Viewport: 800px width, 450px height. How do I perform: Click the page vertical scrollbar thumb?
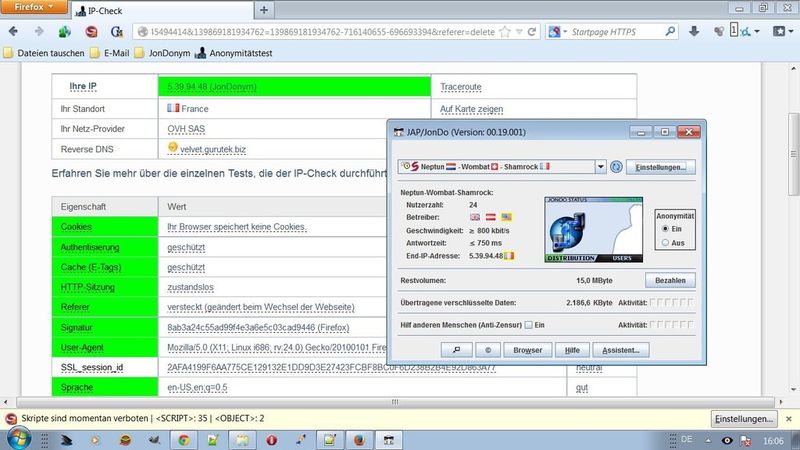(x=793, y=154)
